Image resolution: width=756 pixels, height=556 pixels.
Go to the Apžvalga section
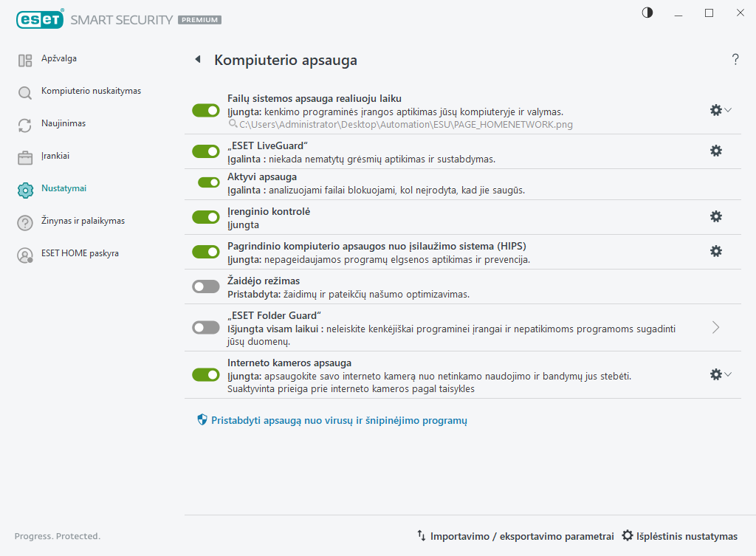[58, 59]
